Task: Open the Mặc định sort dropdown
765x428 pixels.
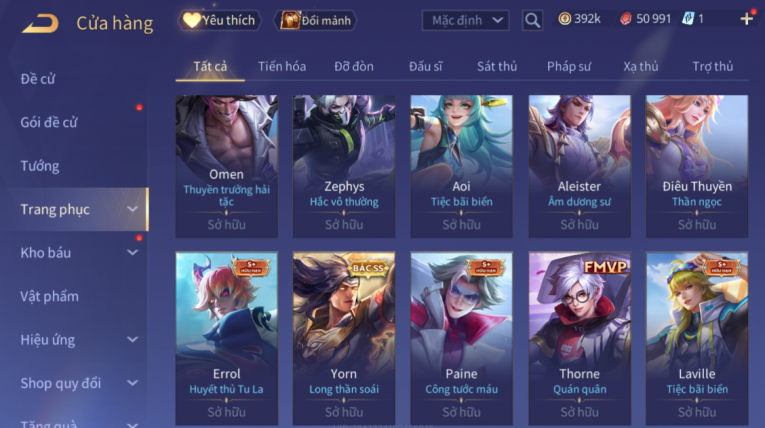Action: click(x=466, y=20)
